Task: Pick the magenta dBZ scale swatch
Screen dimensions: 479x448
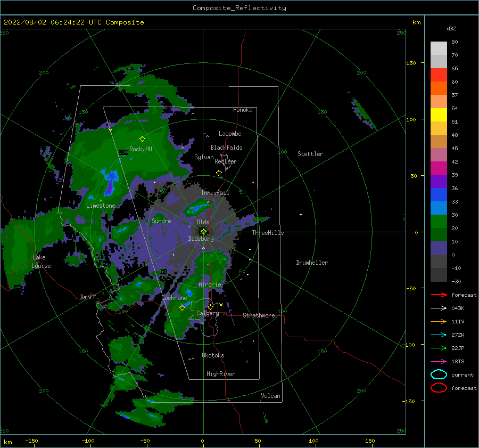Action: (439, 168)
